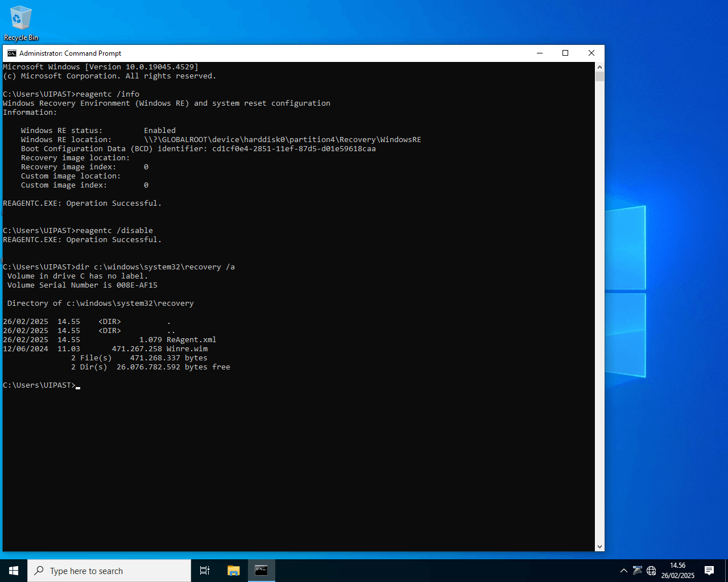Click the 'reagentc /info' command text
This screenshot has height=582, width=728.
pos(107,94)
